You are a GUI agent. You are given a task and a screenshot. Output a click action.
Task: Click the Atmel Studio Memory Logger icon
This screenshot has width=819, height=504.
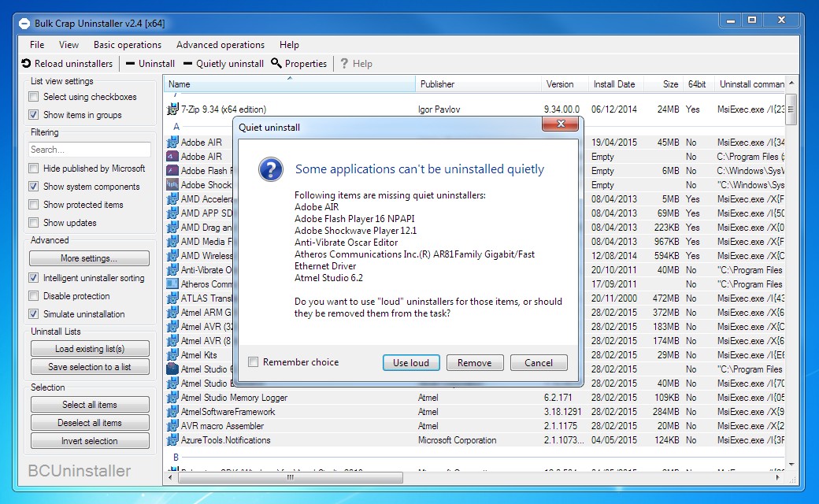click(172, 398)
